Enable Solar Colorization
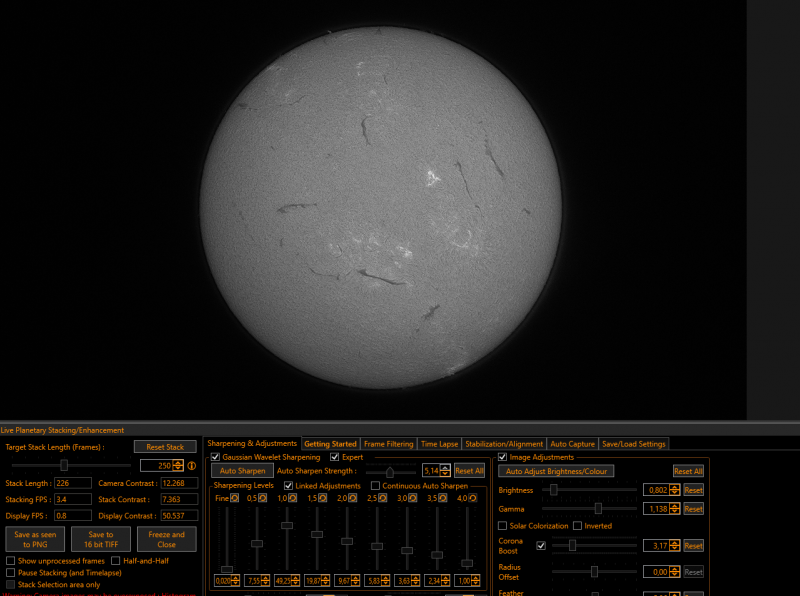Image resolution: width=800 pixels, height=596 pixels. pos(503,526)
